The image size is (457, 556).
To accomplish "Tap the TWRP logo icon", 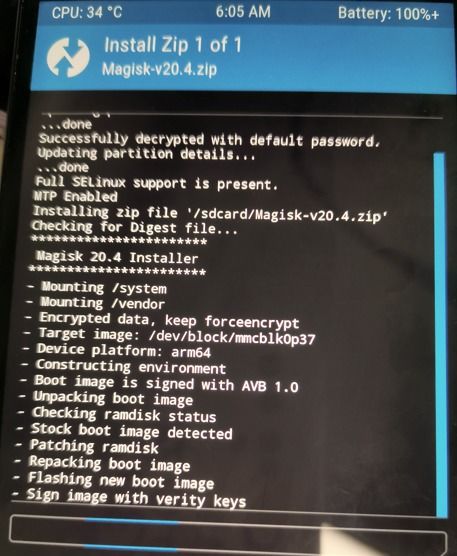I will [x=68, y=57].
